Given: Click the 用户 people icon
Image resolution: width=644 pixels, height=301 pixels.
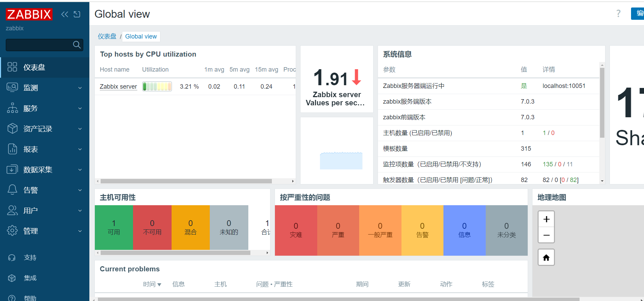Looking at the screenshot, I should 12,210.
